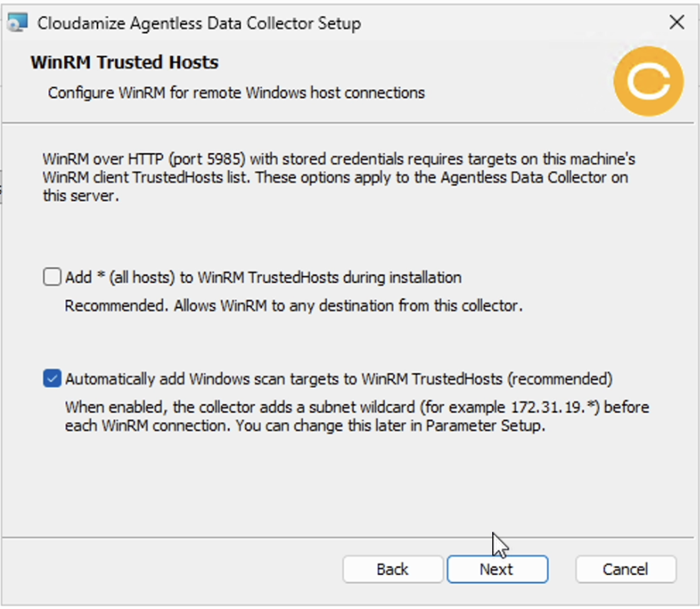This screenshot has width=700, height=609.
Task: Enable the Add * (all hosts) checkbox
Action: pyautogui.click(x=53, y=277)
